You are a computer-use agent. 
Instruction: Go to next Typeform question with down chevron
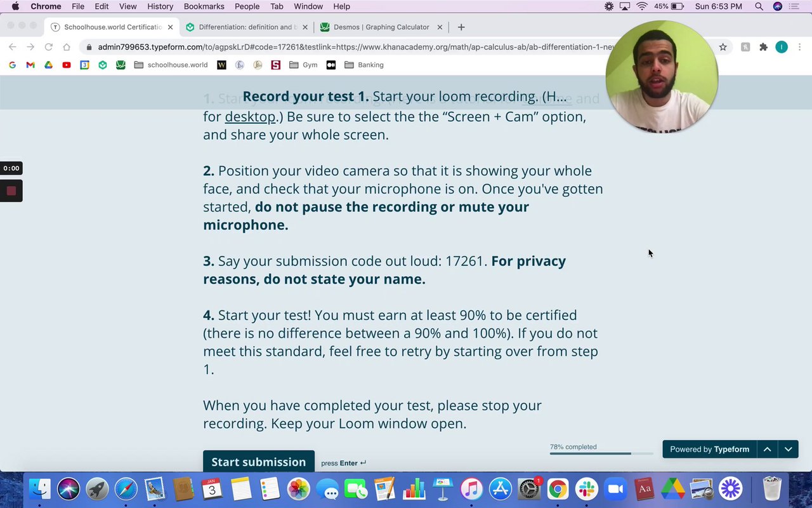click(788, 449)
